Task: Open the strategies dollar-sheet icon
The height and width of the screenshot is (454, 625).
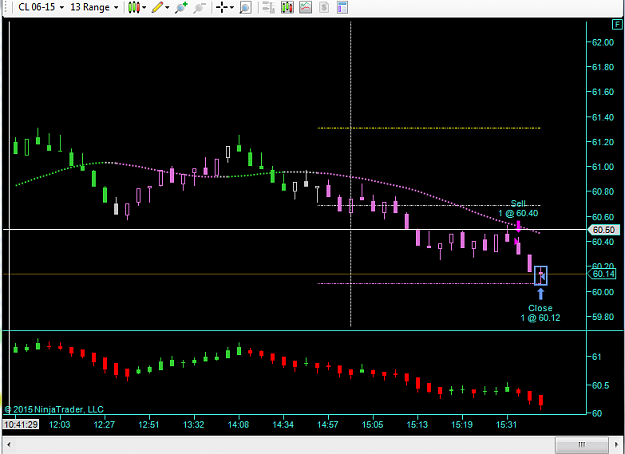Action: coord(324,7)
